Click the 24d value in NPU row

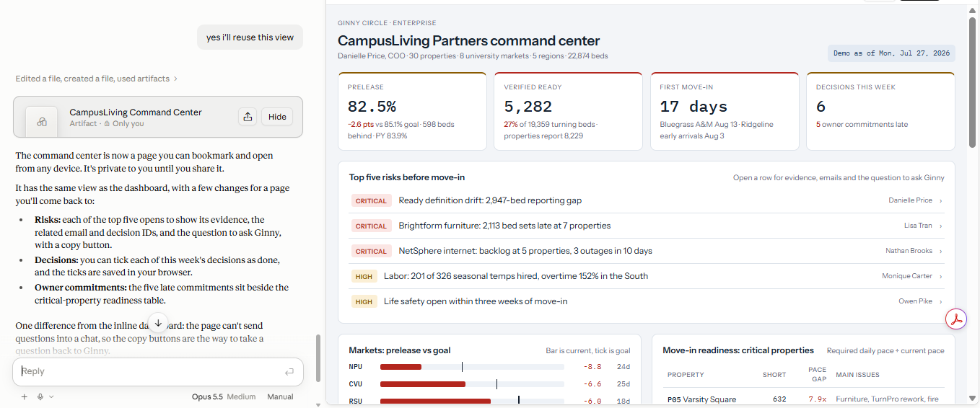click(x=624, y=367)
